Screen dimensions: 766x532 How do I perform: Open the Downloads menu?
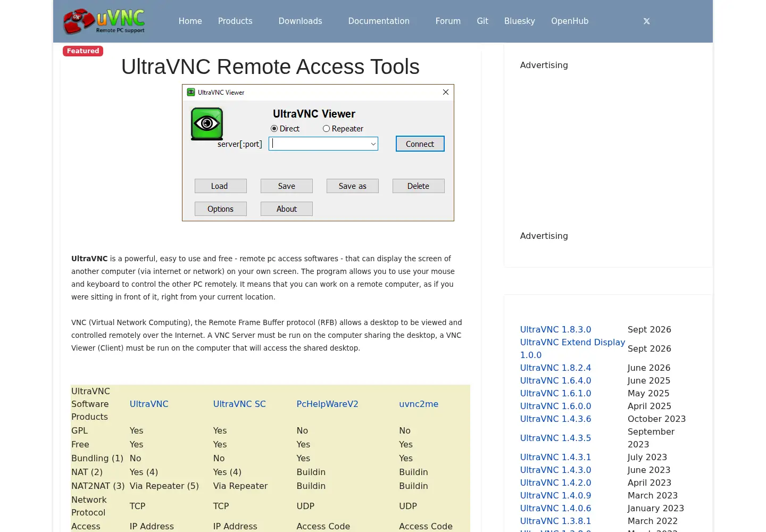(x=301, y=21)
